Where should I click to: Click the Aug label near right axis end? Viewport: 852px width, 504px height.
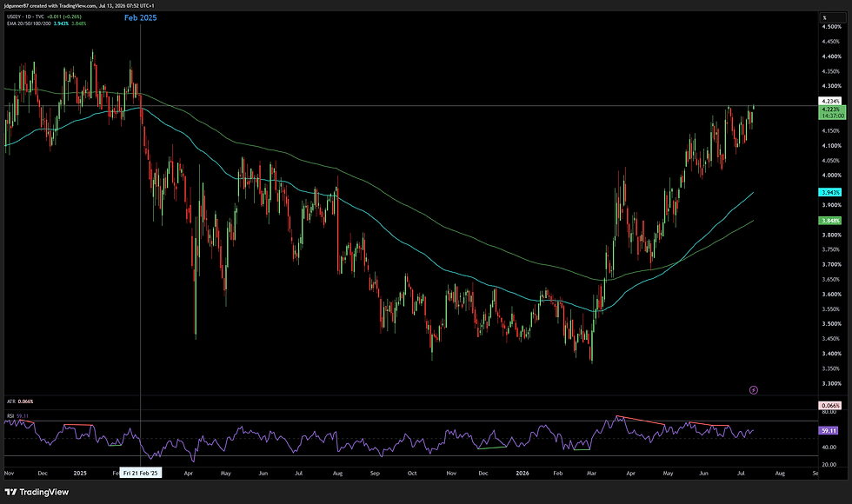pyautogui.click(x=780, y=473)
